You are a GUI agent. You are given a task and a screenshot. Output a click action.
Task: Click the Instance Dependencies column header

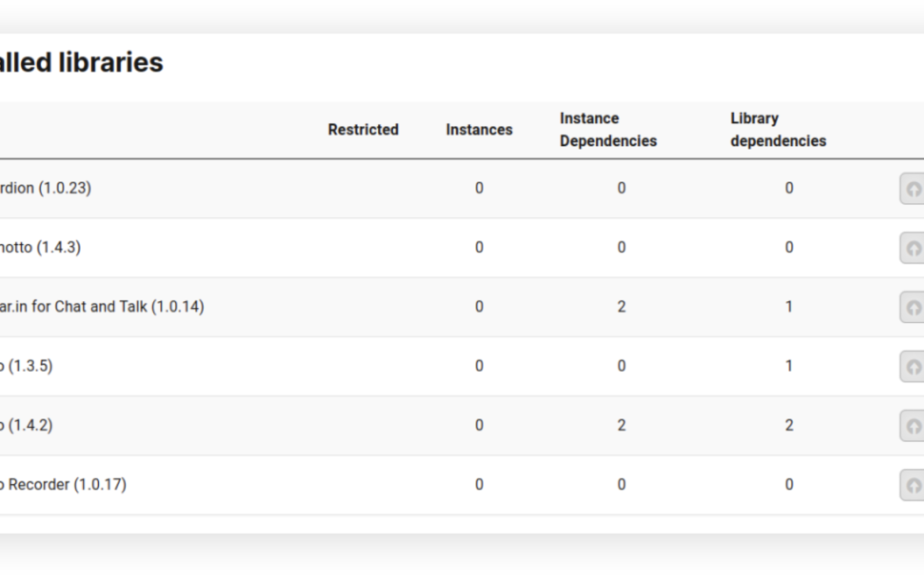[608, 130]
